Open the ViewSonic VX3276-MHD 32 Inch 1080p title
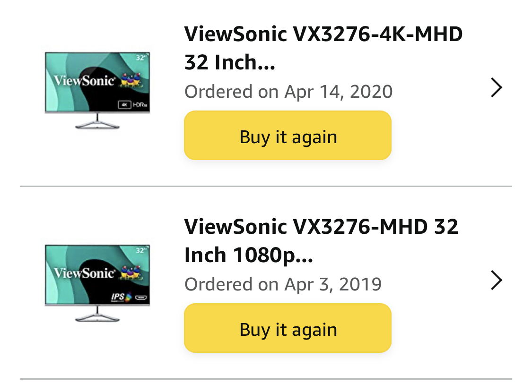Screen dimensions: 532x392 [x=321, y=240]
